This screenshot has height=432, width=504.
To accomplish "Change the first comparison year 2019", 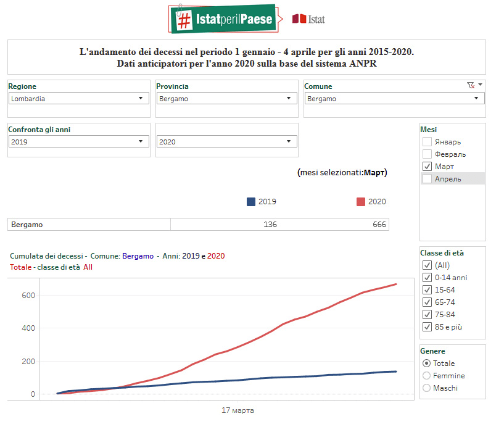I will [x=79, y=142].
